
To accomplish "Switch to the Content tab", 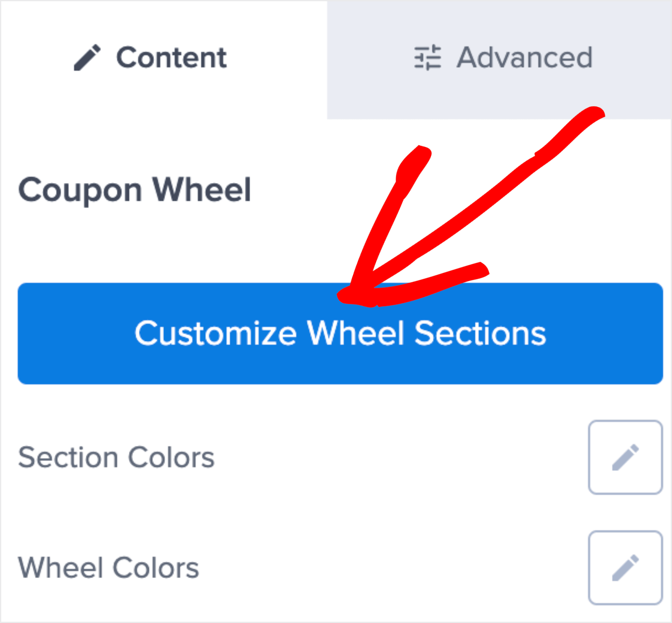I will coord(150,57).
